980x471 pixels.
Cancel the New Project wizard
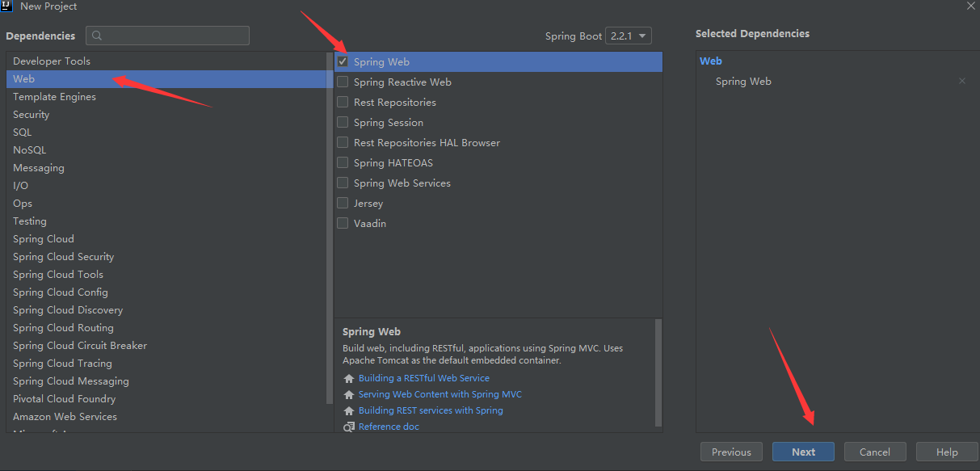pos(875,452)
